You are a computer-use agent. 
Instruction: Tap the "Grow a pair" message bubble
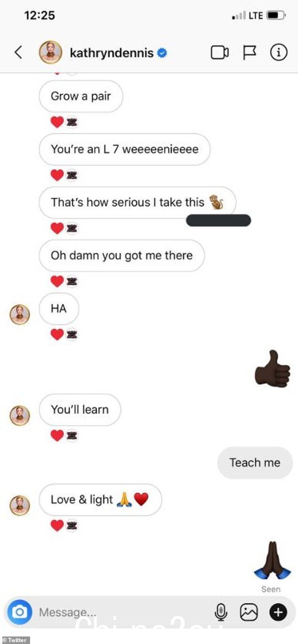(x=81, y=96)
